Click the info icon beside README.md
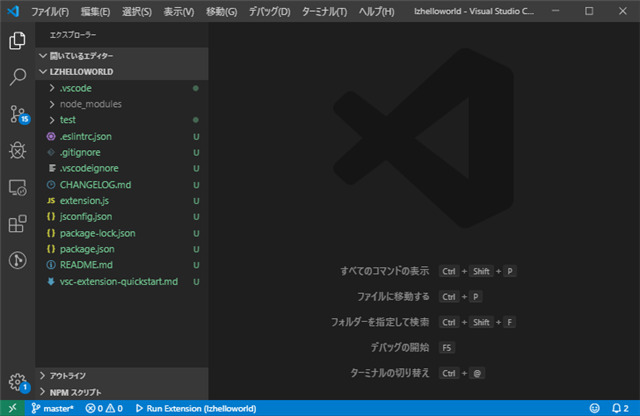Viewport: 640px width, 416px height. (x=51, y=265)
